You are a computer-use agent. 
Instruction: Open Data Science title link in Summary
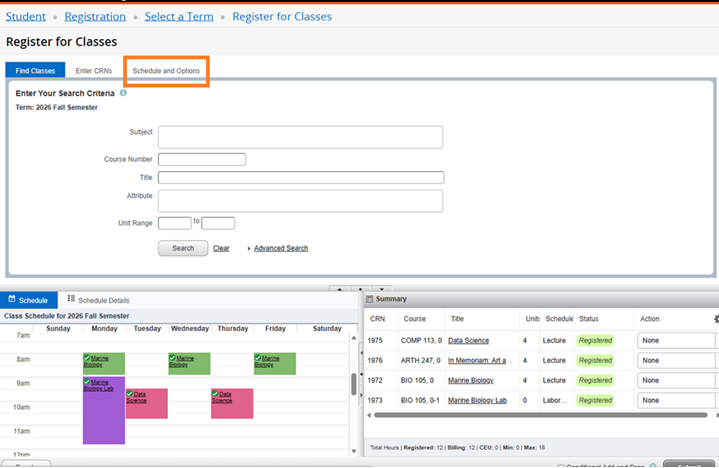click(x=468, y=341)
